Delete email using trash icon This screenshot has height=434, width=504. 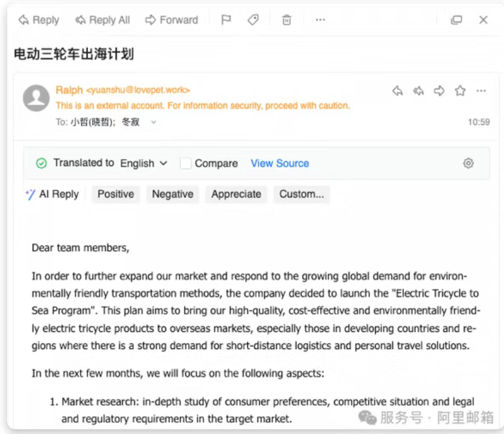(x=286, y=20)
